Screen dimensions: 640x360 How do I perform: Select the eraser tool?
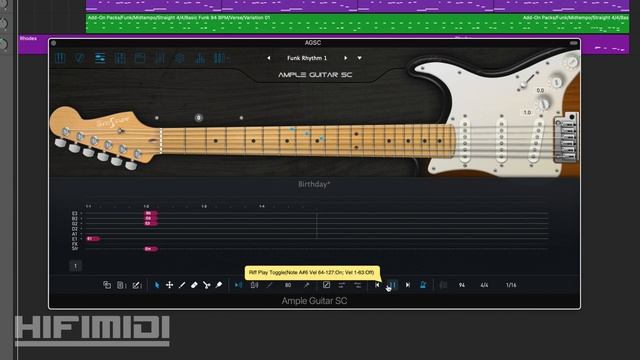point(194,285)
